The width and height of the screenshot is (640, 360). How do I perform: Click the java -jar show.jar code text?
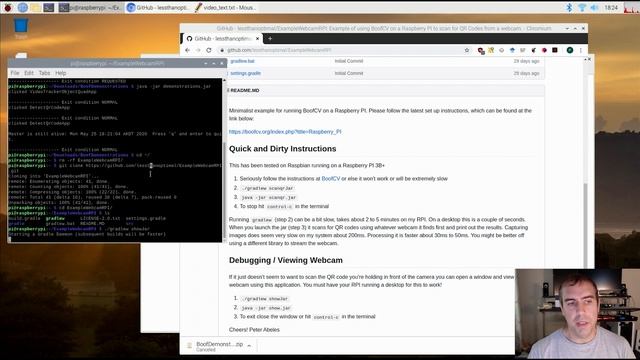[266, 308]
